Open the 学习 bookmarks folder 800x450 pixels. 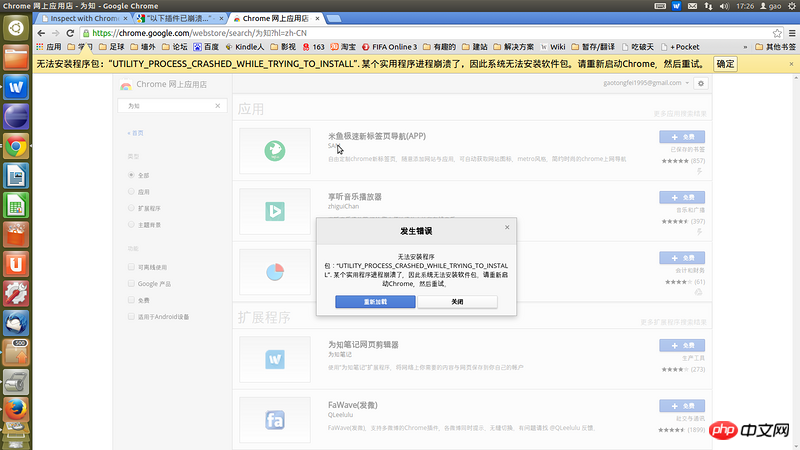tap(80, 47)
